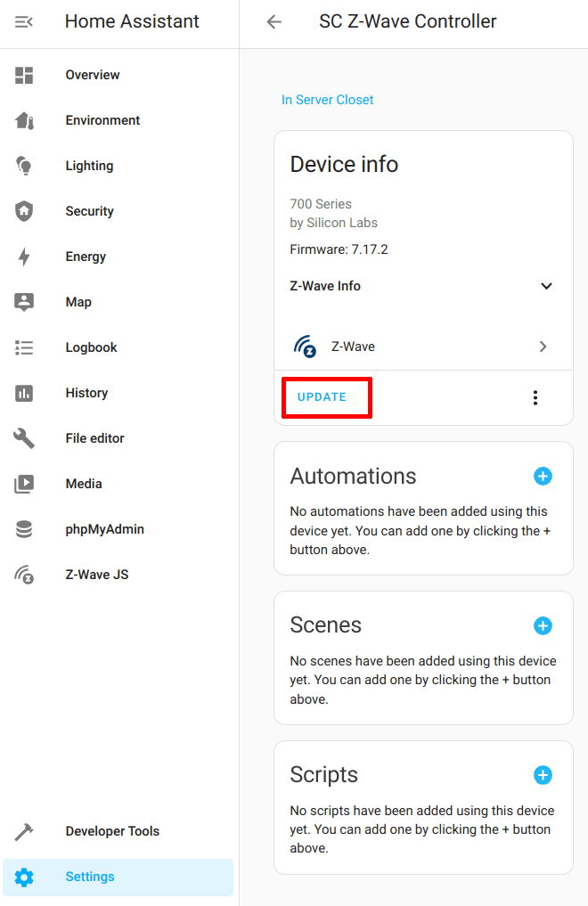
Task: Expand the Z-Wave Info section
Action: [421, 286]
